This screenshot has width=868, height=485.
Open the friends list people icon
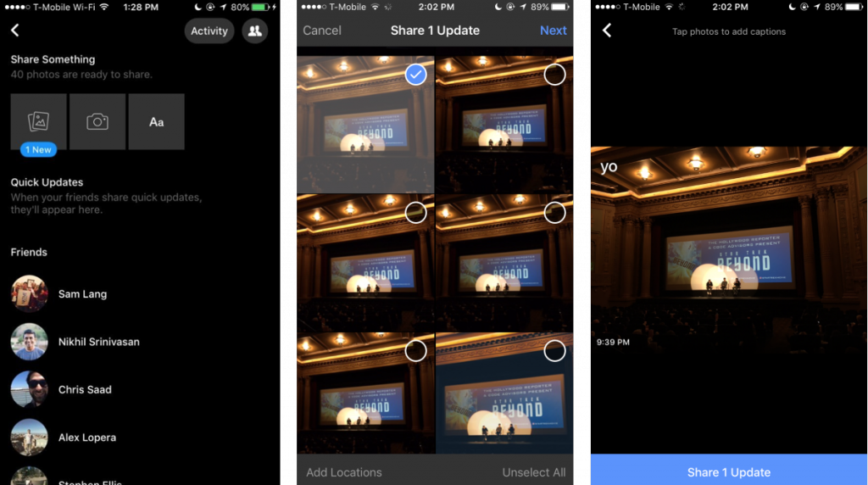(x=254, y=31)
